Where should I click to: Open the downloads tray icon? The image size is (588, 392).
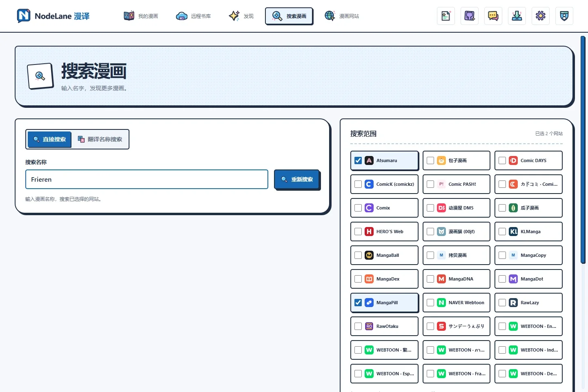point(517,16)
